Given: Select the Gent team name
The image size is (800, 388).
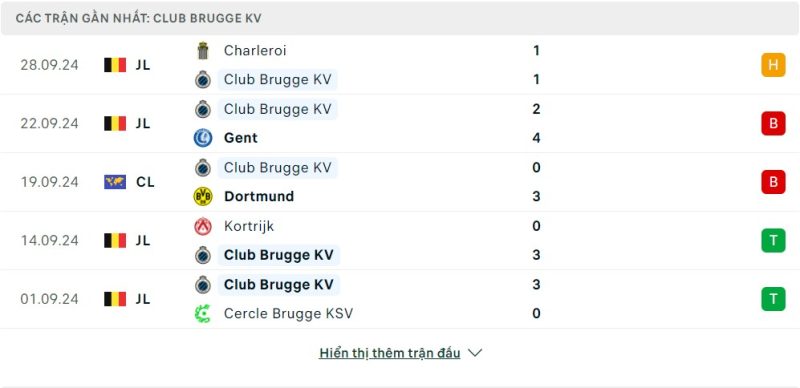Looking at the screenshot, I should [x=241, y=138].
